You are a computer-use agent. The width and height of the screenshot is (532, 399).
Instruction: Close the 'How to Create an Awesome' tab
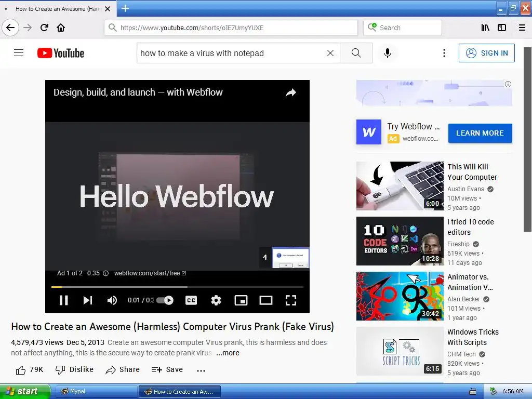coord(108,9)
